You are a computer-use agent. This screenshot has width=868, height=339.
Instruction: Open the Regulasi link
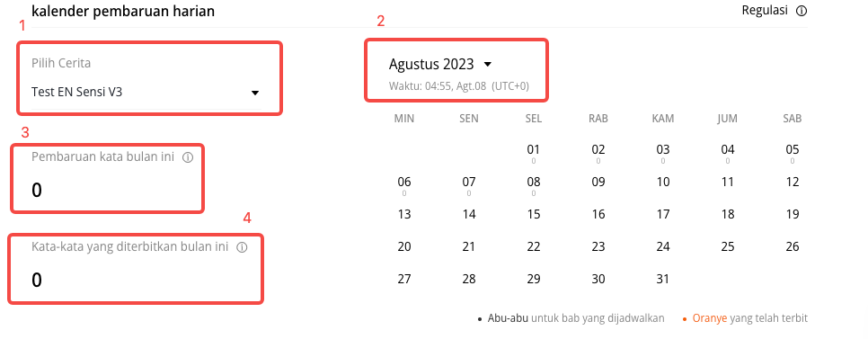765,11
